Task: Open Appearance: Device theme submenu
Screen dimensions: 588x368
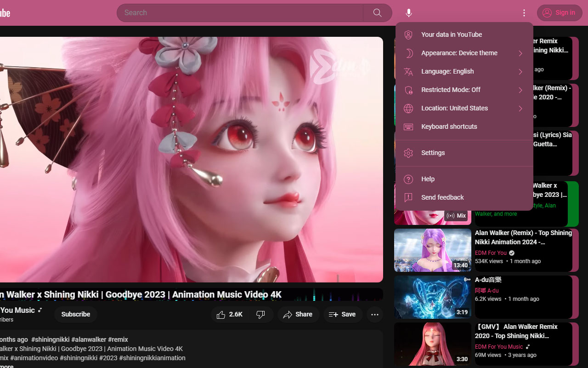Action: (x=464, y=53)
